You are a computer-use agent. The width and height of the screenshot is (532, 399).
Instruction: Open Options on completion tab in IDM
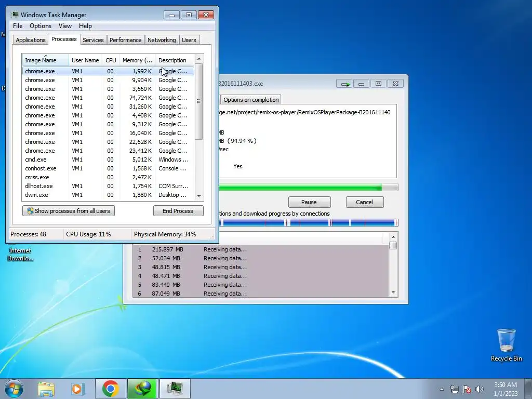click(251, 100)
